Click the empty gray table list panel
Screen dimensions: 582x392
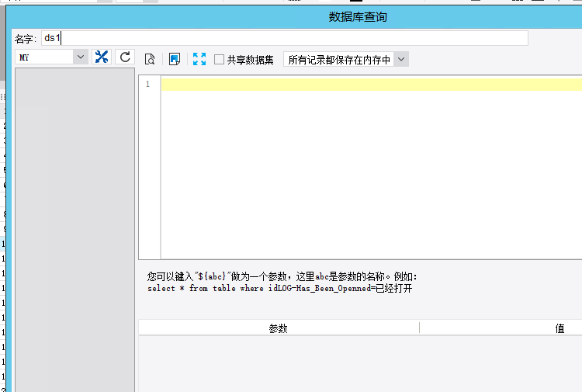[74, 230]
